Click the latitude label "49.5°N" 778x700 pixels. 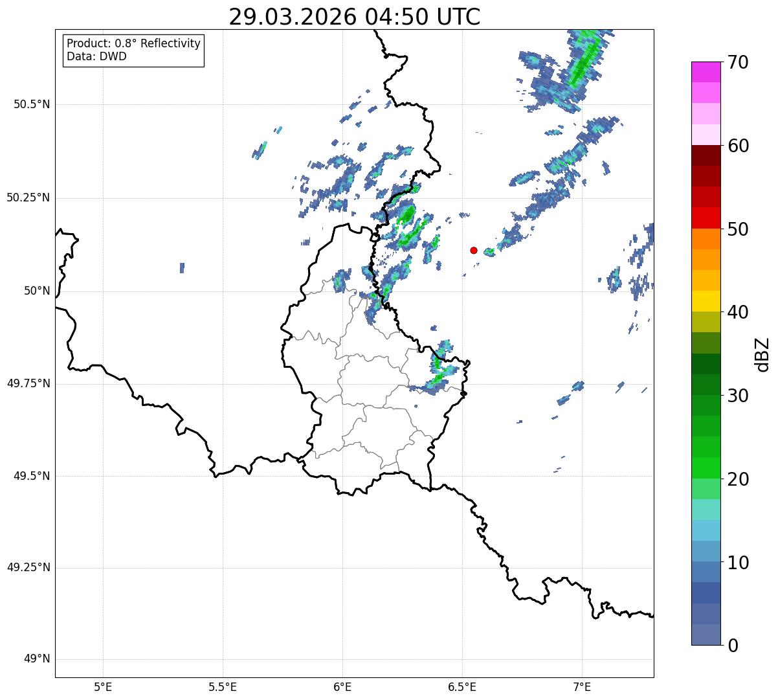[32, 476]
